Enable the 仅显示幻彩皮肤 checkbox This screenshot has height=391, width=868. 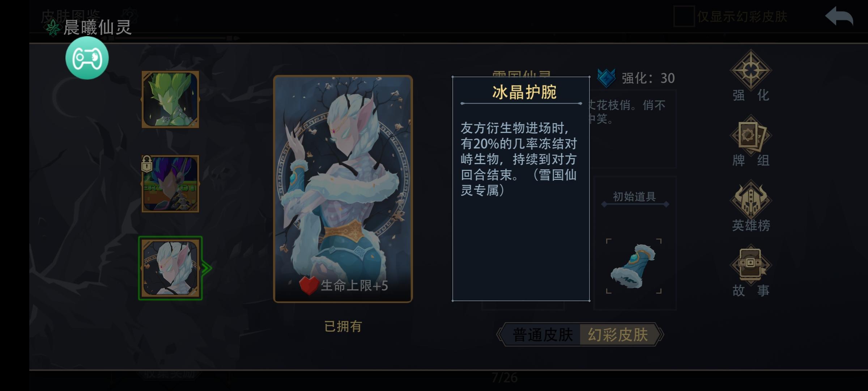pyautogui.click(x=684, y=16)
